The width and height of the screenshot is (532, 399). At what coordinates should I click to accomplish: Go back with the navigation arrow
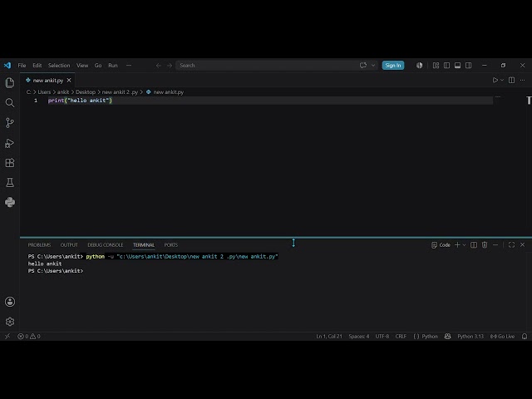tap(159, 66)
